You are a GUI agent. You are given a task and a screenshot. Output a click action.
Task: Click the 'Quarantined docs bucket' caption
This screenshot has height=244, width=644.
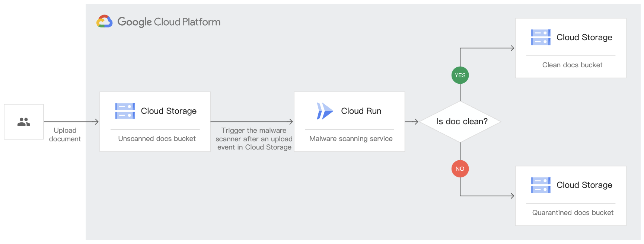point(573,213)
